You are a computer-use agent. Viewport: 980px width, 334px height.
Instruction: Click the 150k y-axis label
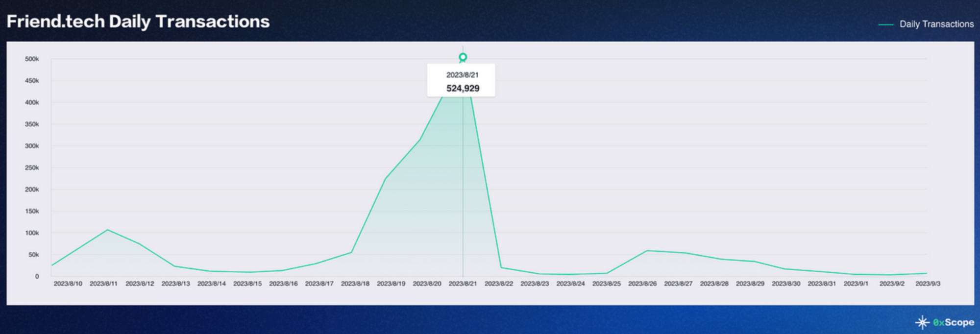coord(32,211)
